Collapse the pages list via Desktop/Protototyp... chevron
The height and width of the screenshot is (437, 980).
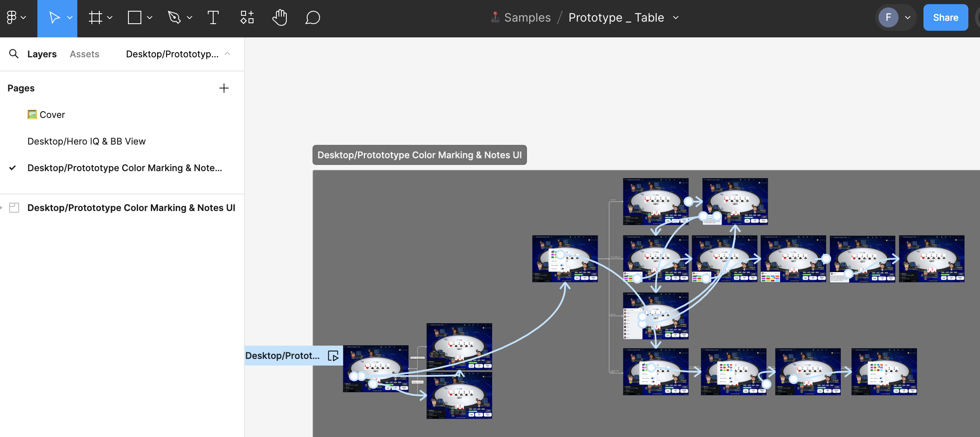227,54
